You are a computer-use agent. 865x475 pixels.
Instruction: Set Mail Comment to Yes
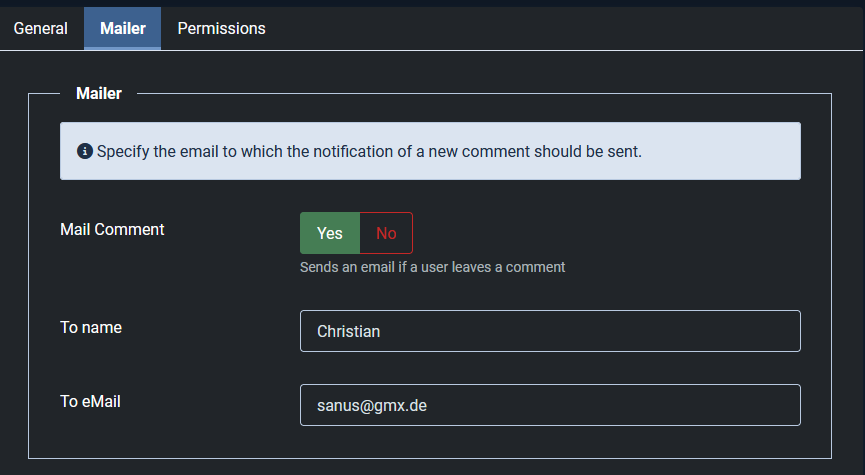[329, 233]
